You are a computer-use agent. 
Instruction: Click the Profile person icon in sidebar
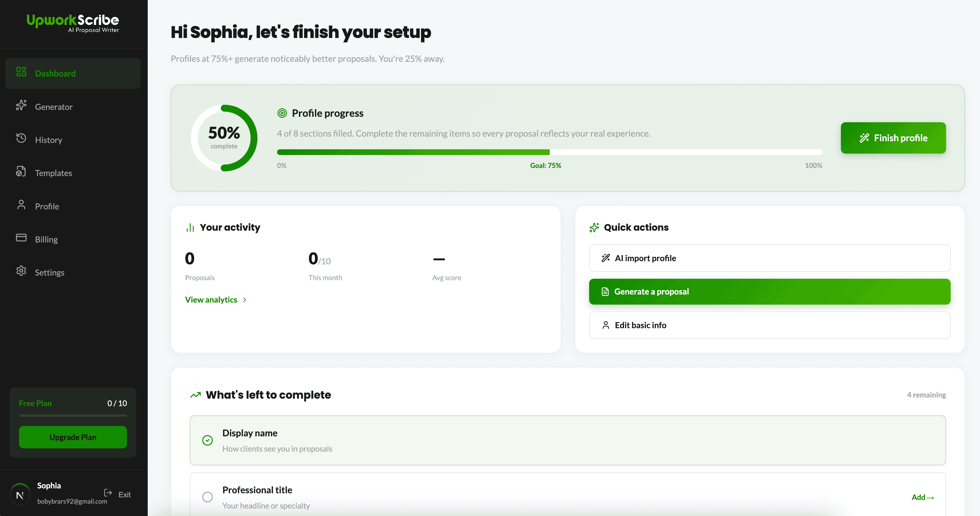point(21,205)
